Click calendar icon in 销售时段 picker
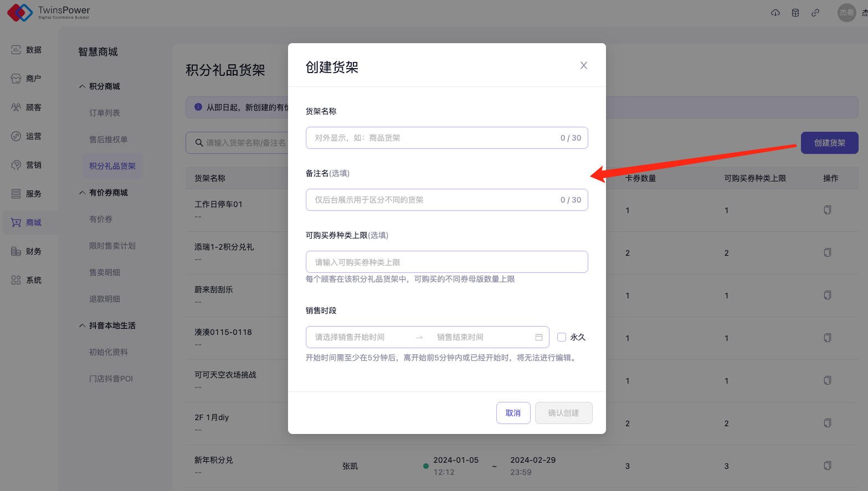Viewport: 868px width, 491px height. [x=539, y=337]
